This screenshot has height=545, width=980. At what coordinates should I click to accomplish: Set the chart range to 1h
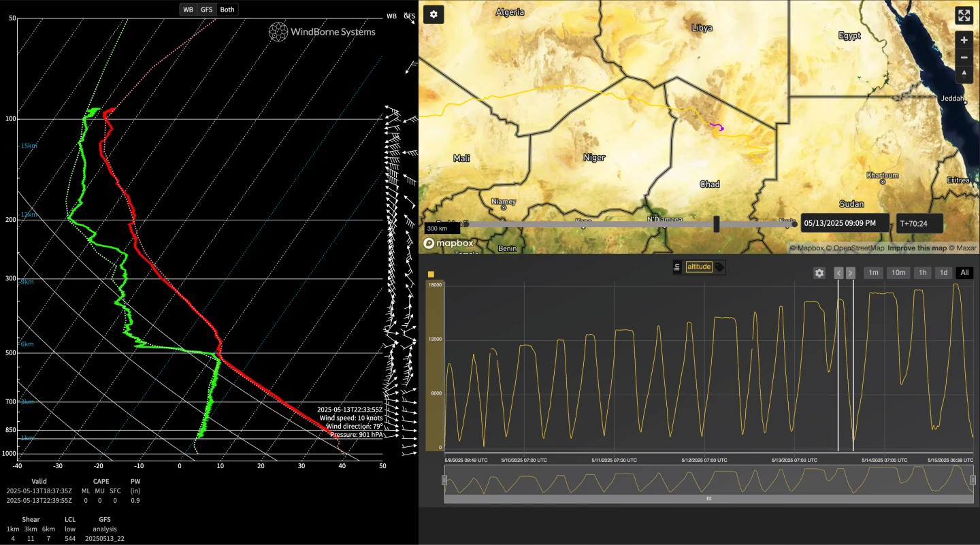(x=922, y=273)
